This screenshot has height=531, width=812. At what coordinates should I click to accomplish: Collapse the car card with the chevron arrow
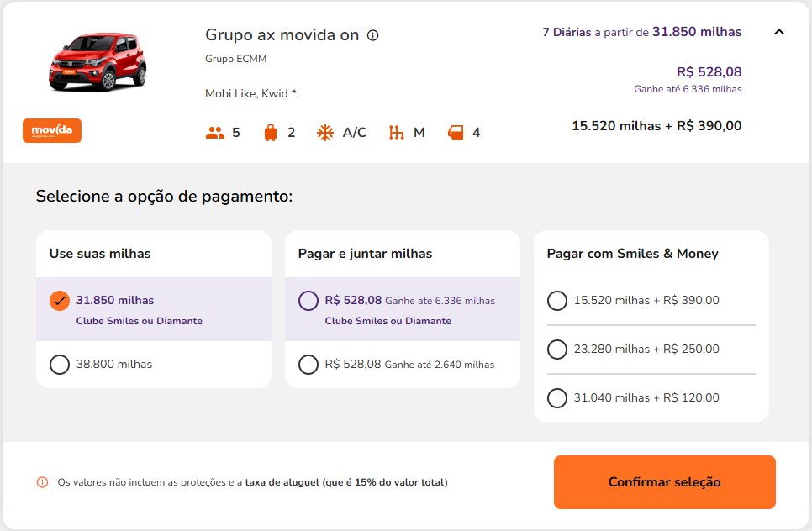coord(779,32)
